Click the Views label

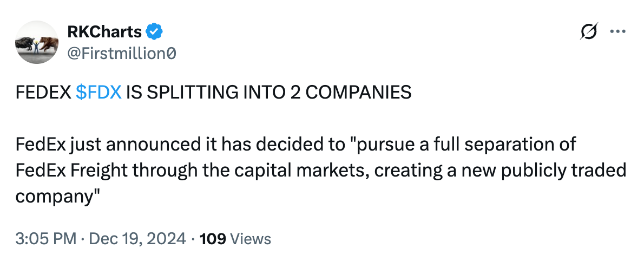click(x=250, y=239)
